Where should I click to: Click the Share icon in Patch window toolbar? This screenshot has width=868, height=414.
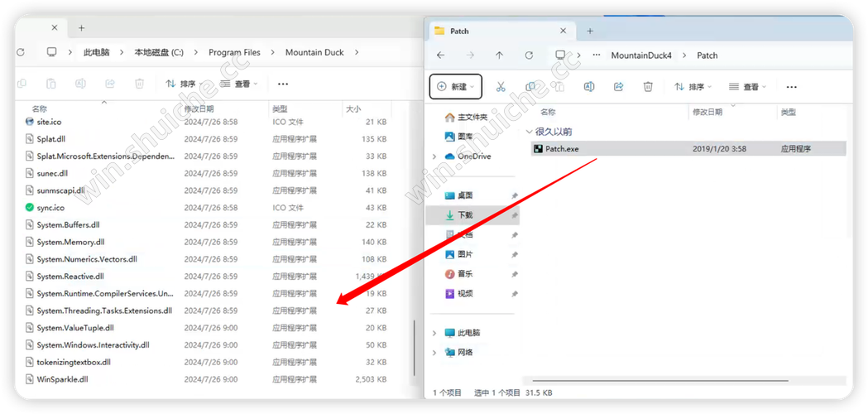coord(618,86)
